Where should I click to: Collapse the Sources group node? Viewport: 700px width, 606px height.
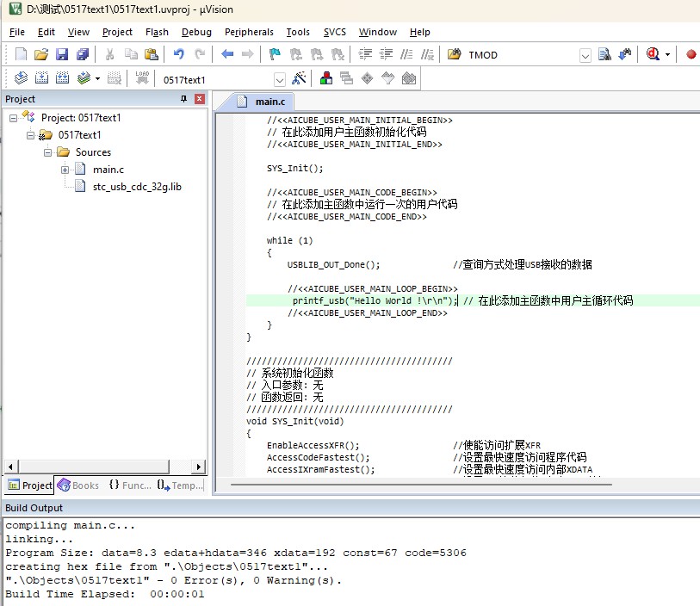tap(47, 152)
